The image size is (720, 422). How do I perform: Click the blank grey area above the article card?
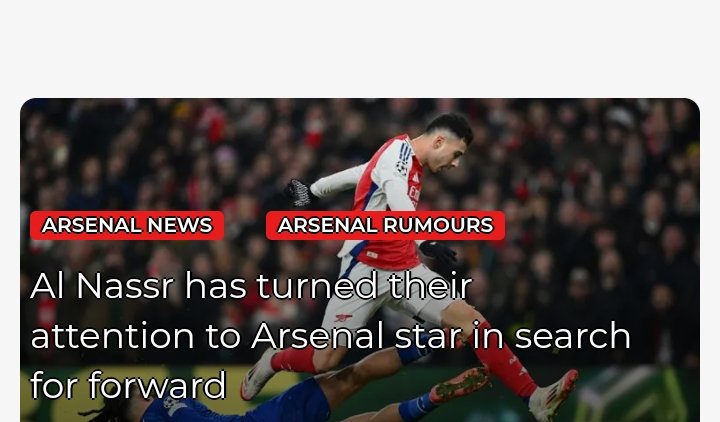click(x=360, y=46)
